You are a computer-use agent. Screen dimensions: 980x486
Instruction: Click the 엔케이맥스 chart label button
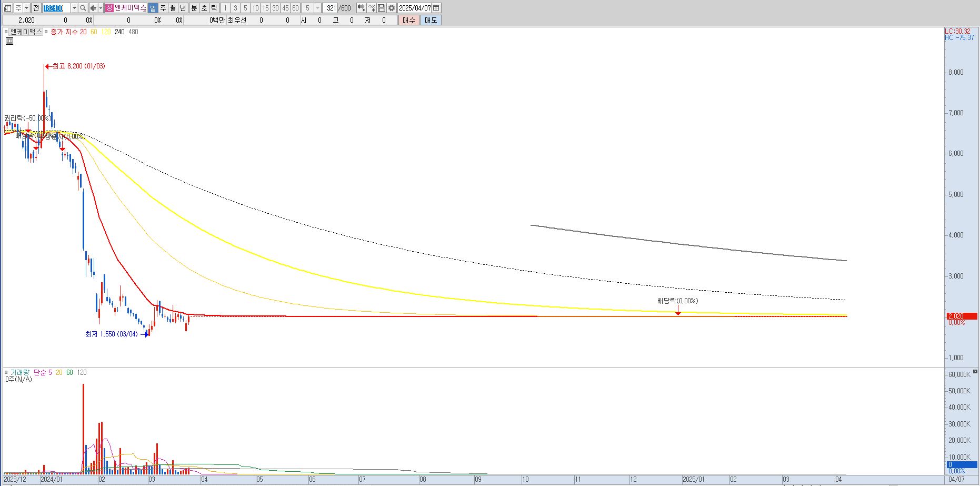(26, 32)
